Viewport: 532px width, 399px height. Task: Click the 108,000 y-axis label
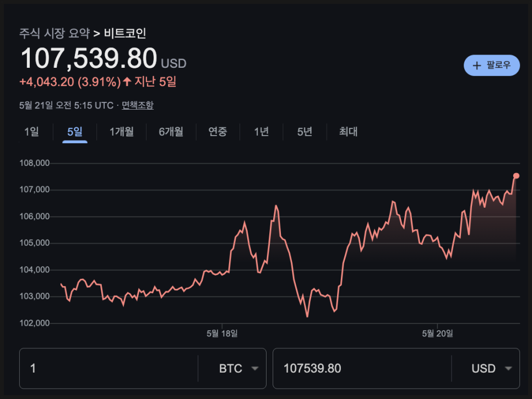click(35, 163)
